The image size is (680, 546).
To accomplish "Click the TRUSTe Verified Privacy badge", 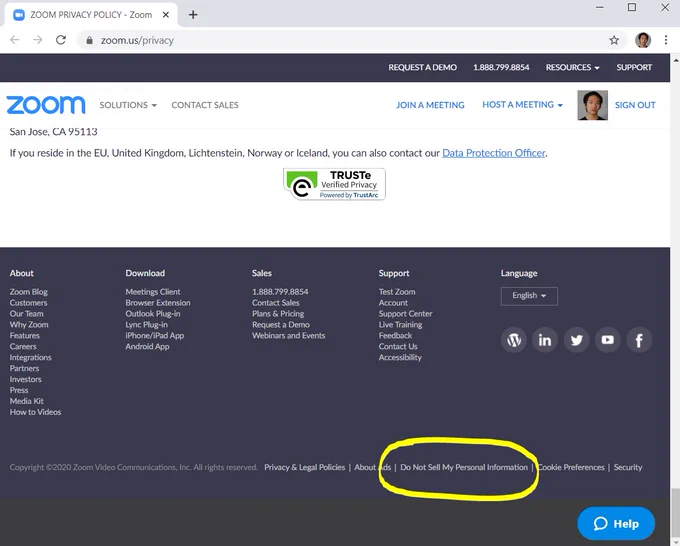I will [334, 184].
